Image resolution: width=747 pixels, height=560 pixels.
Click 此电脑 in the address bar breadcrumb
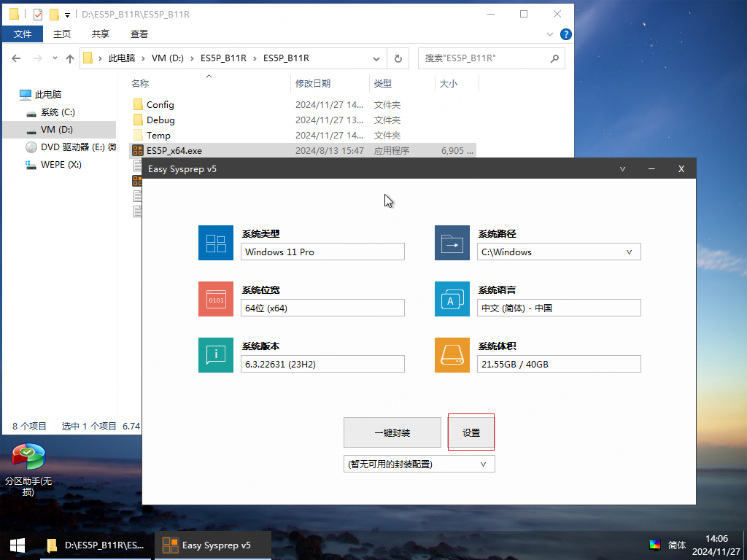[x=122, y=58]
